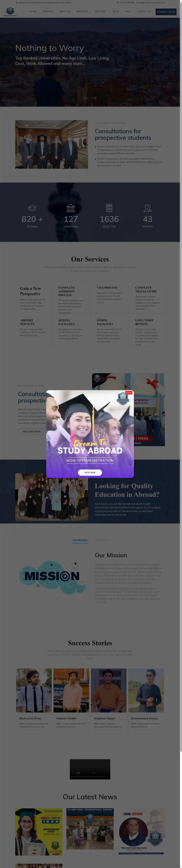Open the Student Portal

(x=166, y=12)
